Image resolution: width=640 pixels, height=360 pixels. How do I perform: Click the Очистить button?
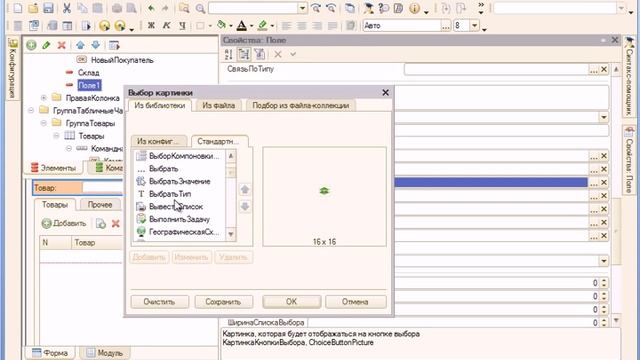pos(159,302)
